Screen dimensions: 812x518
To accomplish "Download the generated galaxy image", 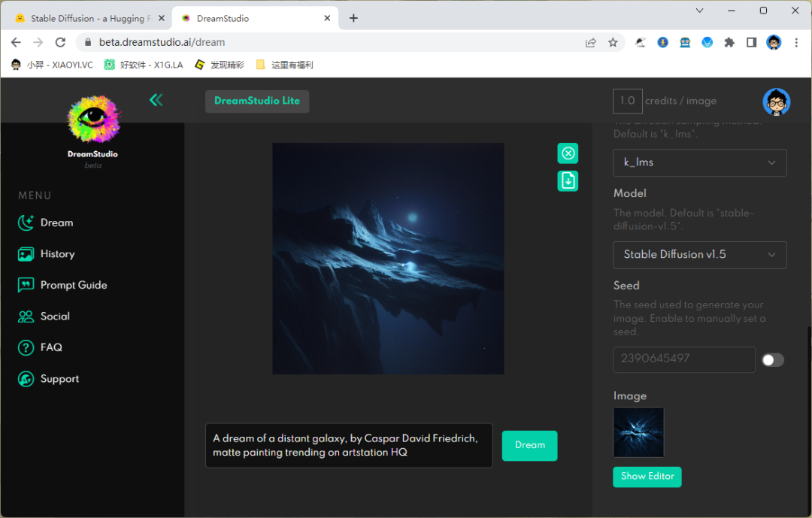I will click(568, 180).
